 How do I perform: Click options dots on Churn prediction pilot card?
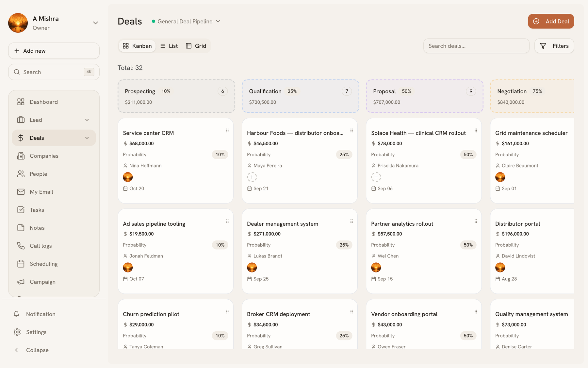tap(227, 312)
